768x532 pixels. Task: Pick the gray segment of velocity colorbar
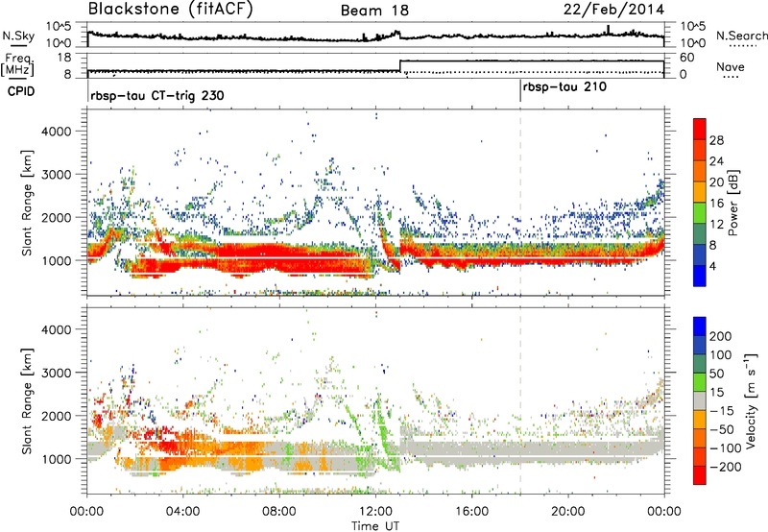point(700,401)
